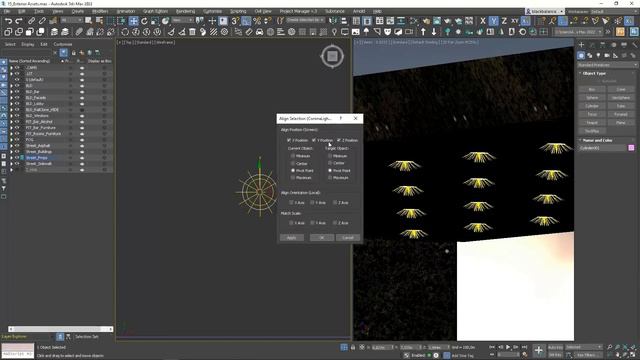640x360 pixels.
Task: Activate the Select and Rotate tool
Action: point(144,20)
